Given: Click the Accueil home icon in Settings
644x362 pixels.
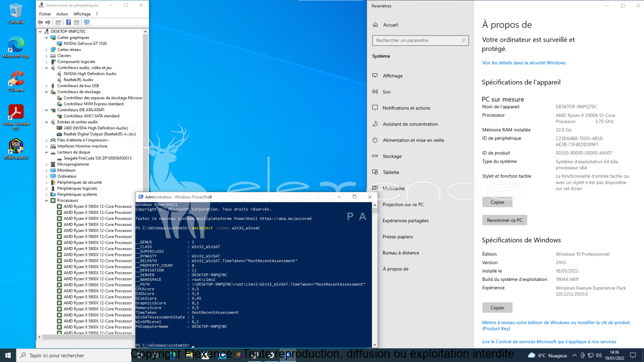Looking at the screenshot, I should [x=376, y=25].
